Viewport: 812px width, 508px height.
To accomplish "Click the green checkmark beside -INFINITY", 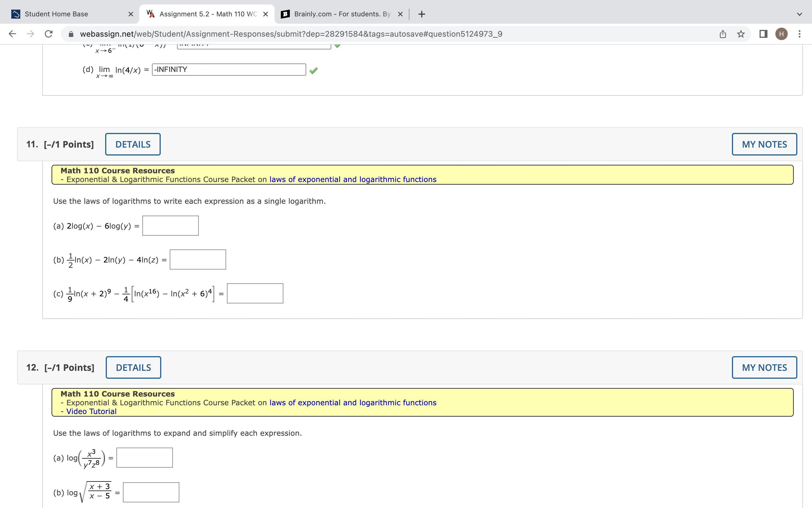I will 314,70.
